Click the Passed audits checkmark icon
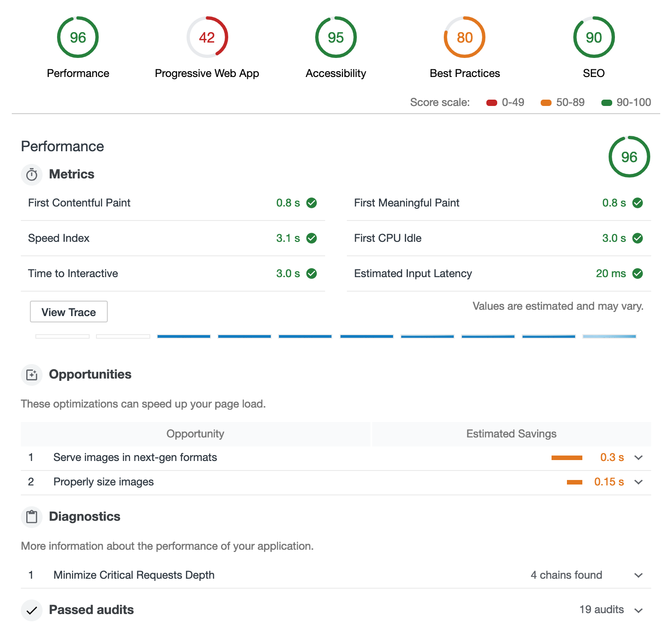 click(x=32, y=610)
